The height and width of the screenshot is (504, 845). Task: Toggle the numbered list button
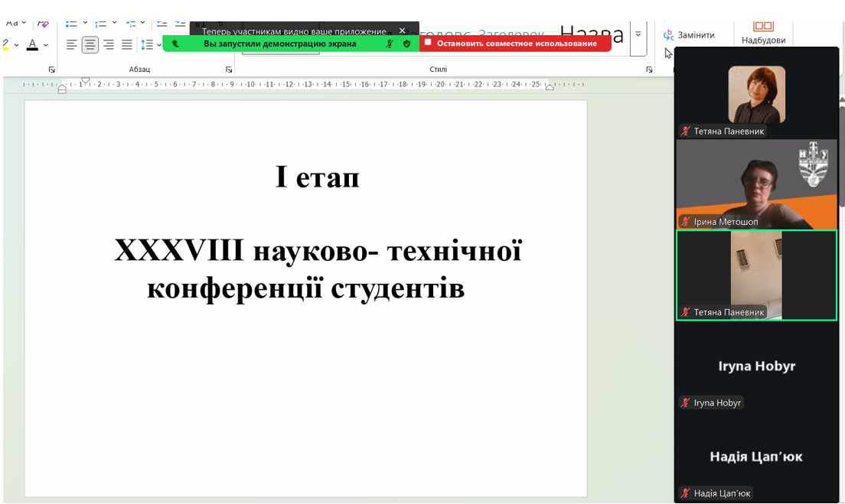[100, 23]
